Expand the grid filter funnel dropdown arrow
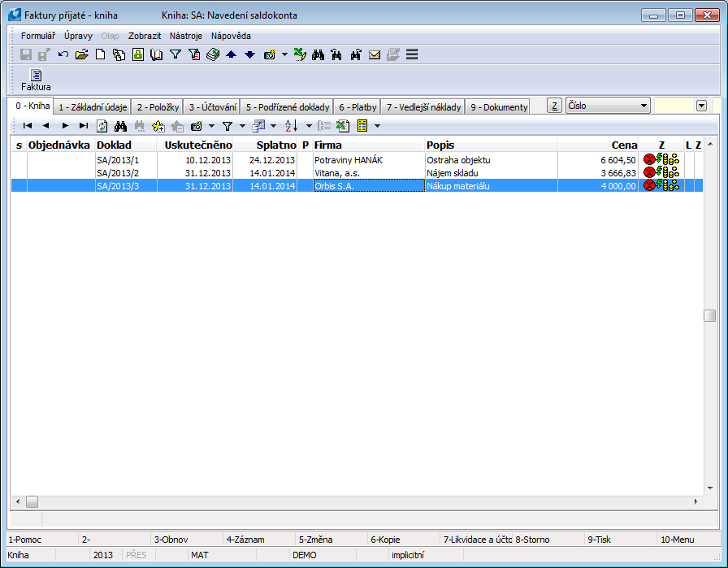Screen dimensions: 728x568 click(242, 126)
